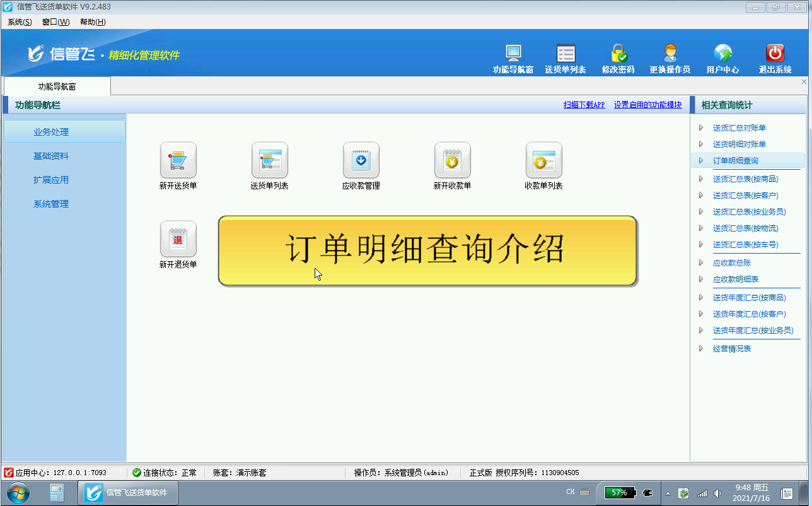Open 用户中心 from the top toolbar
The height and width of the screenshot is (506, 812).
coord(722,54)
